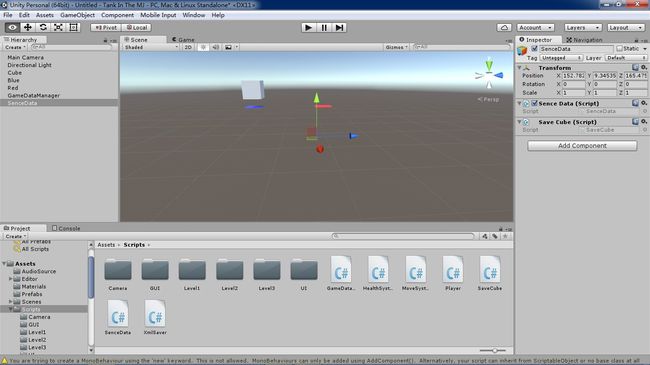Open the Account dropdown
The width and height of the screenshot is (650, 365).
pyautogui.click(x=535, y=27)
